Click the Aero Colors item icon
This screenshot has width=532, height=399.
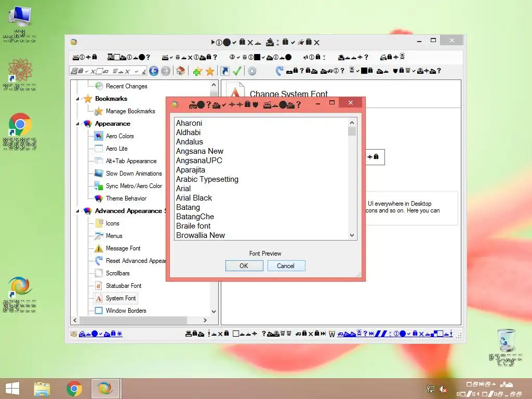[99, 136]
